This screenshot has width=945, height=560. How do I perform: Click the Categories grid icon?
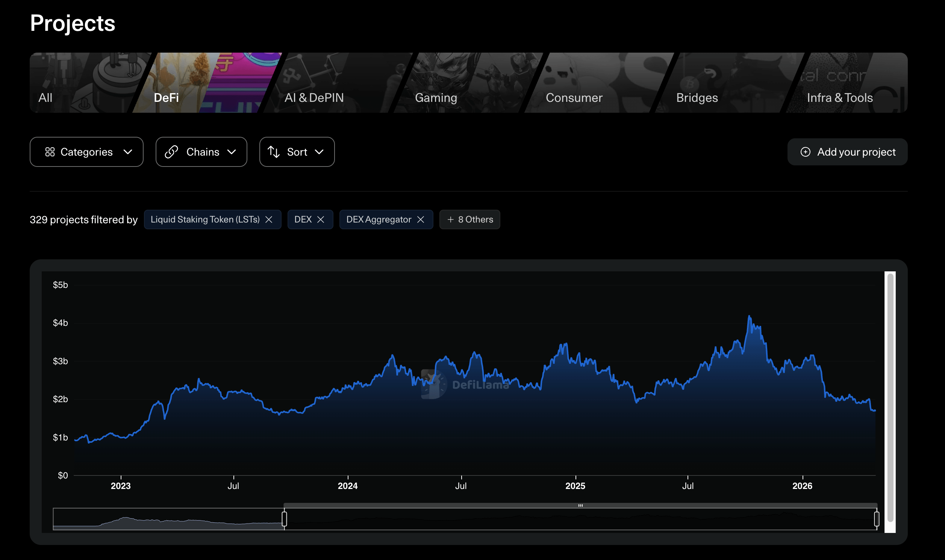[50, 152]
